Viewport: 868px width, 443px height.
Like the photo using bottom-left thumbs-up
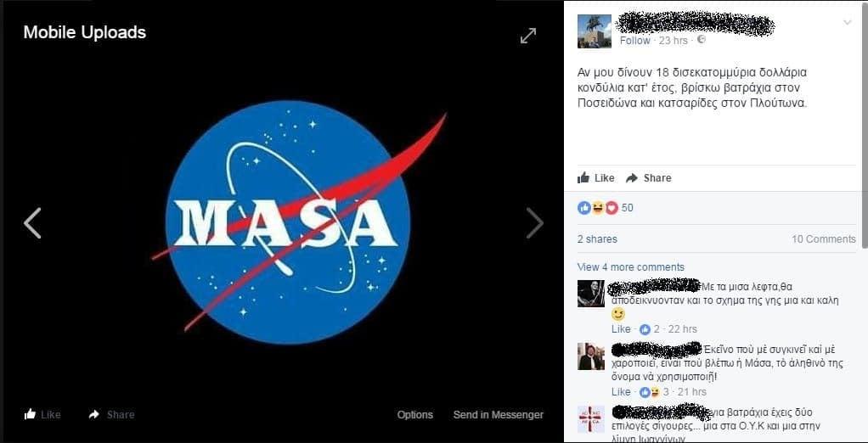pos(42,414)
